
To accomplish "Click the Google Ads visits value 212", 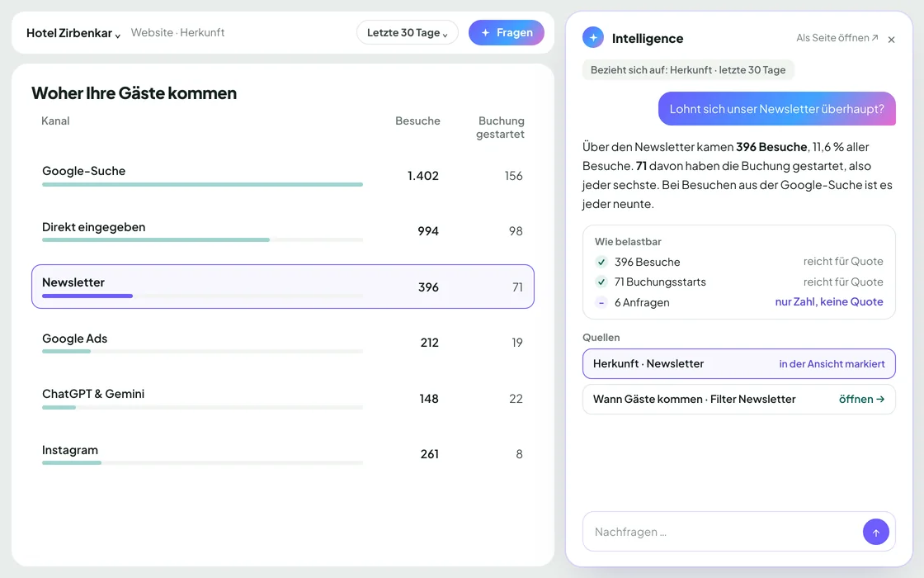I will click(429, 343).
